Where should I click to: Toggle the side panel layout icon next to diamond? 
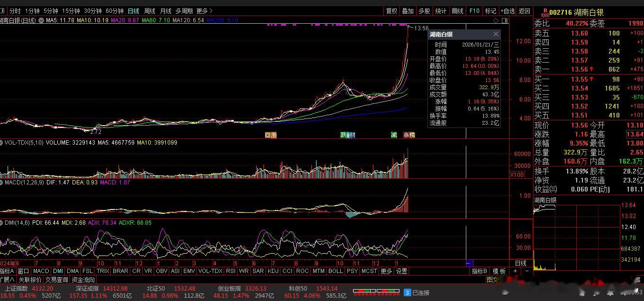pos(505,20)
